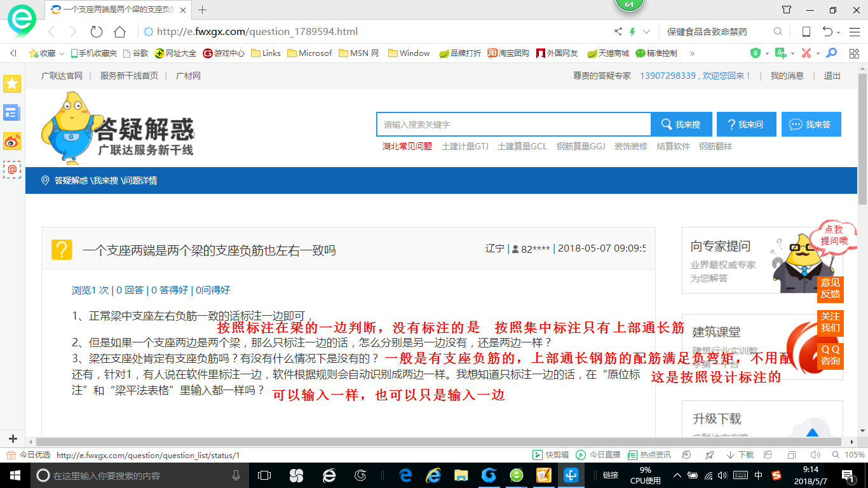This screenshot has width=868, height=488.
Task: Click the 我来答 answer button
Action: (x=811, y=125)
